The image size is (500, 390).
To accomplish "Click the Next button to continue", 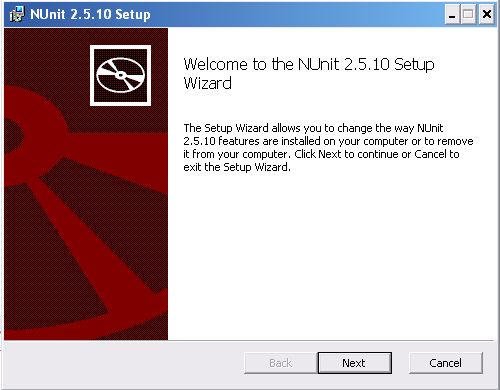I will click(x=355, y=363).
